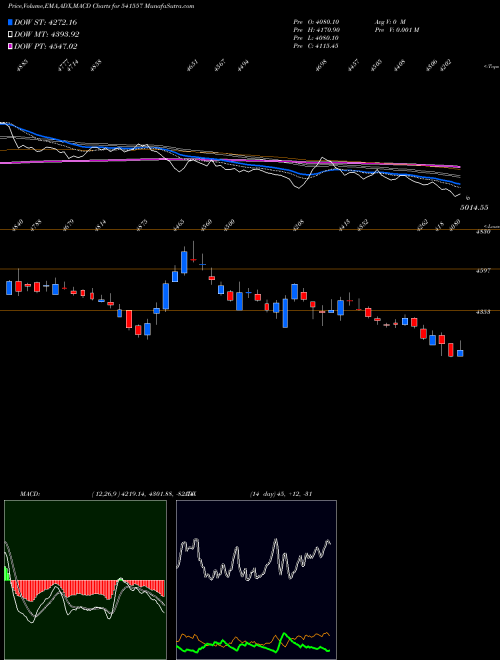
Task: Click the tallest blue candlestick at peak
Action: tap(184, 262)
